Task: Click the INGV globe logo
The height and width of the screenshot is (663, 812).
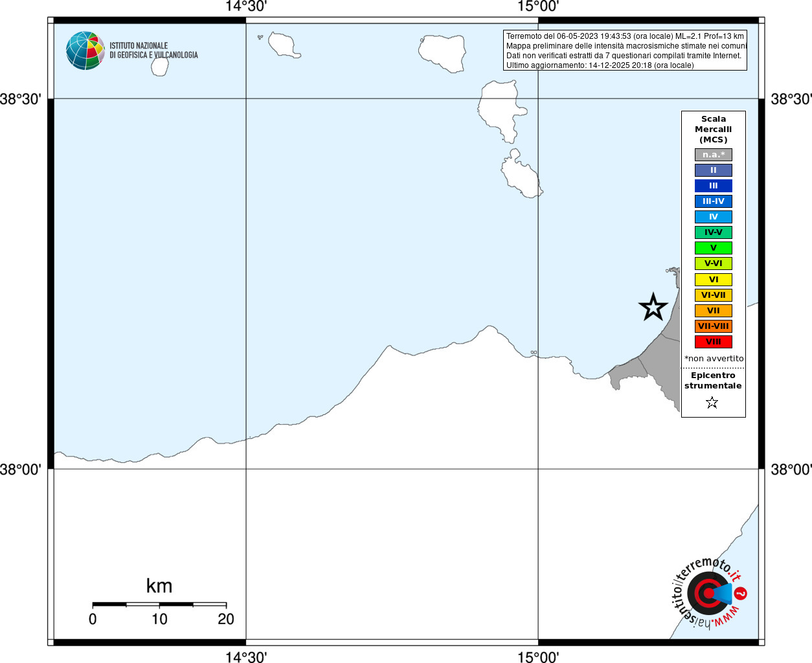Action: pyautogui.click(x=85, y=51)
